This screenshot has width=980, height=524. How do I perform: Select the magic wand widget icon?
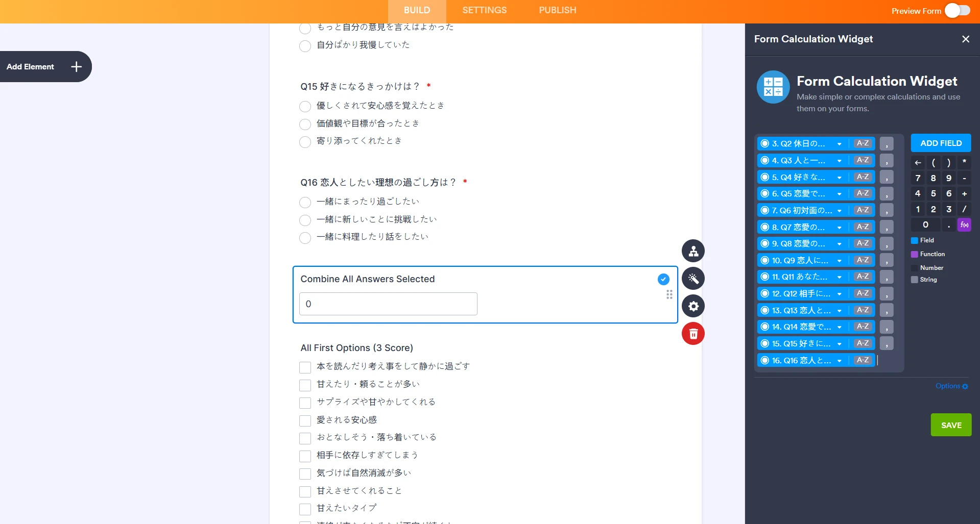(693, 279)
